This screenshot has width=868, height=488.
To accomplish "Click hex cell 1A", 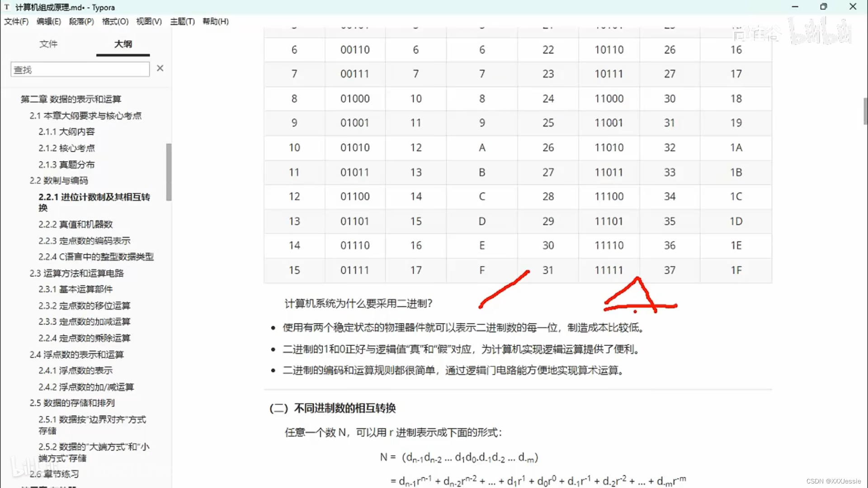I will 736,147.
